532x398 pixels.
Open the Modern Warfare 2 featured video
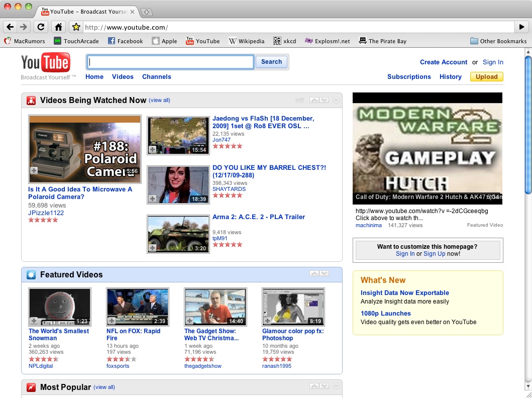click(428, 148)
